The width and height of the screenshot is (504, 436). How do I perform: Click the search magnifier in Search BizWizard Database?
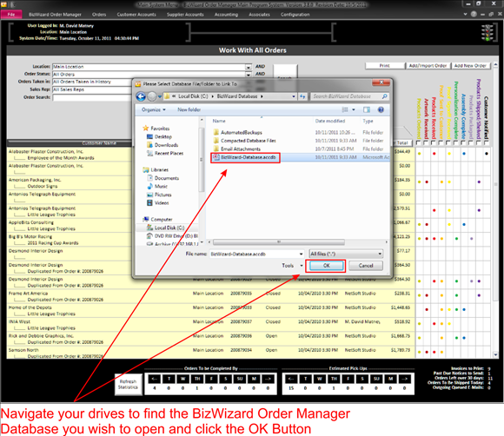pos(384,96)
